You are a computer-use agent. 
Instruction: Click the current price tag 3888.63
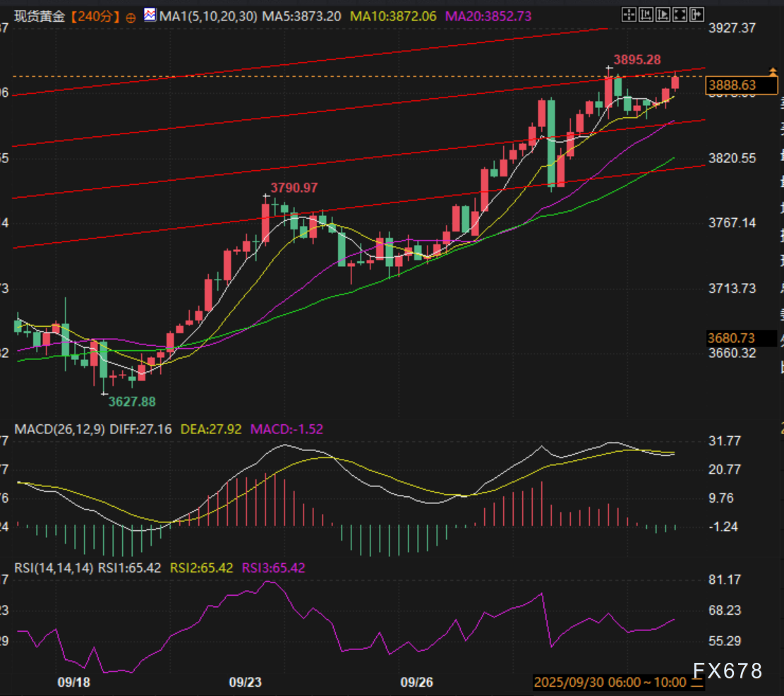[741, 85]
